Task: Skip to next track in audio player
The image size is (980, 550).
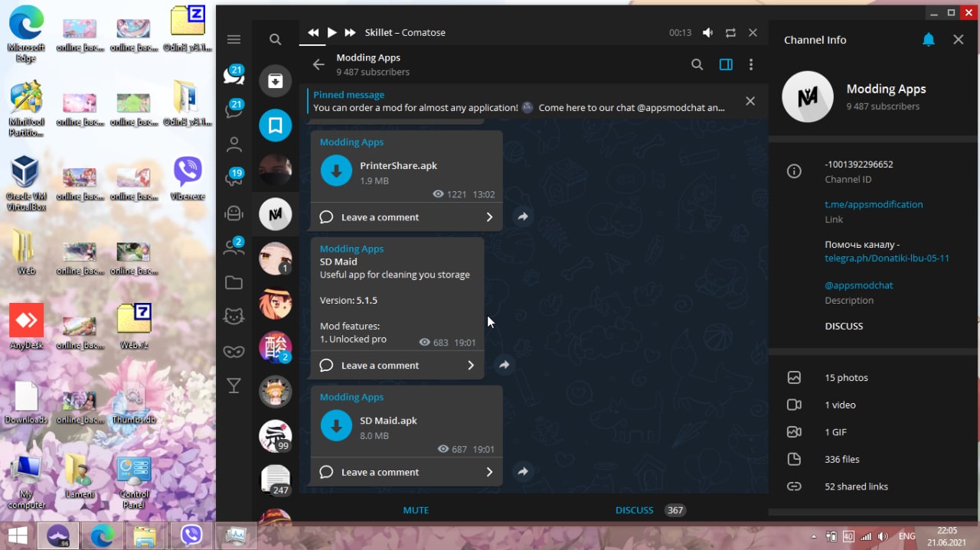Action: coord(350,32)
